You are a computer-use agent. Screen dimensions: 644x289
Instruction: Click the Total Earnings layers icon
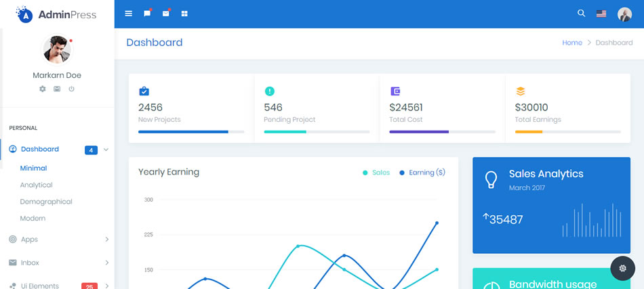521,91
